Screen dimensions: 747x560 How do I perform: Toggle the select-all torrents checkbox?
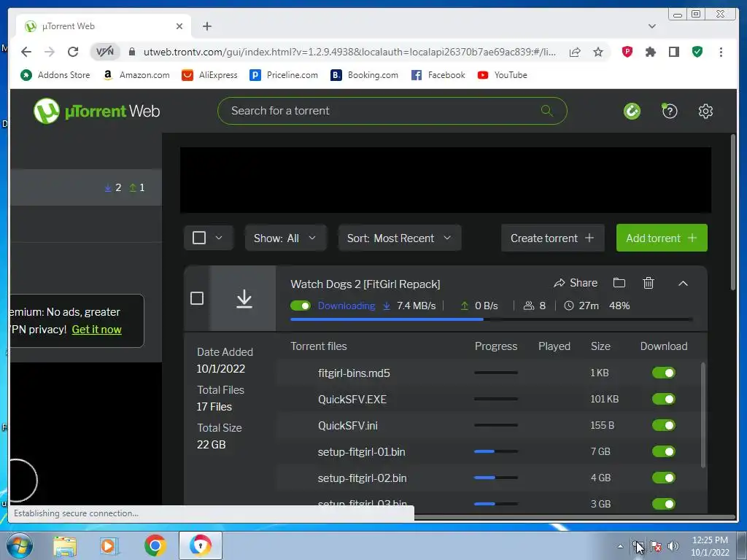(x=199, y=238)
